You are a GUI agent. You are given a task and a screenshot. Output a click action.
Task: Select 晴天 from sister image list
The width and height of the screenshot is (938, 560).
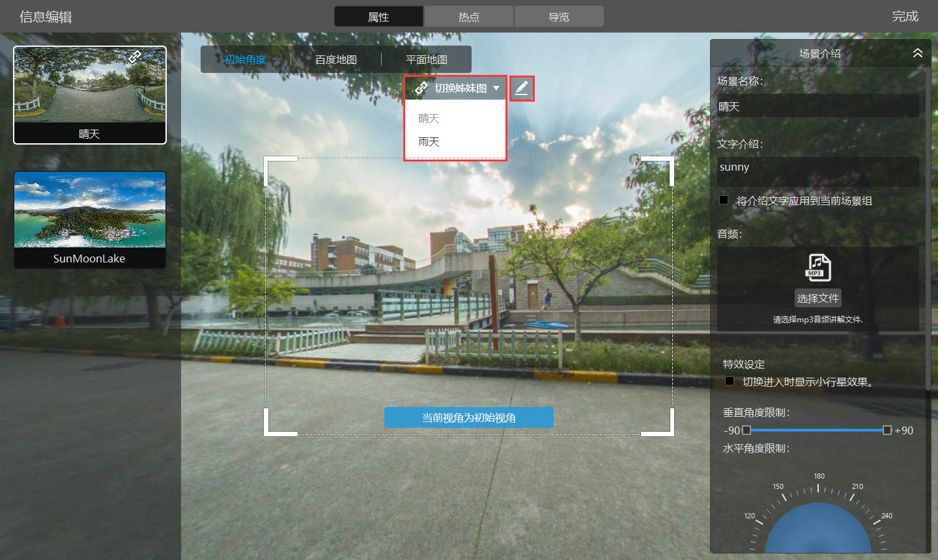coord(429,119)
